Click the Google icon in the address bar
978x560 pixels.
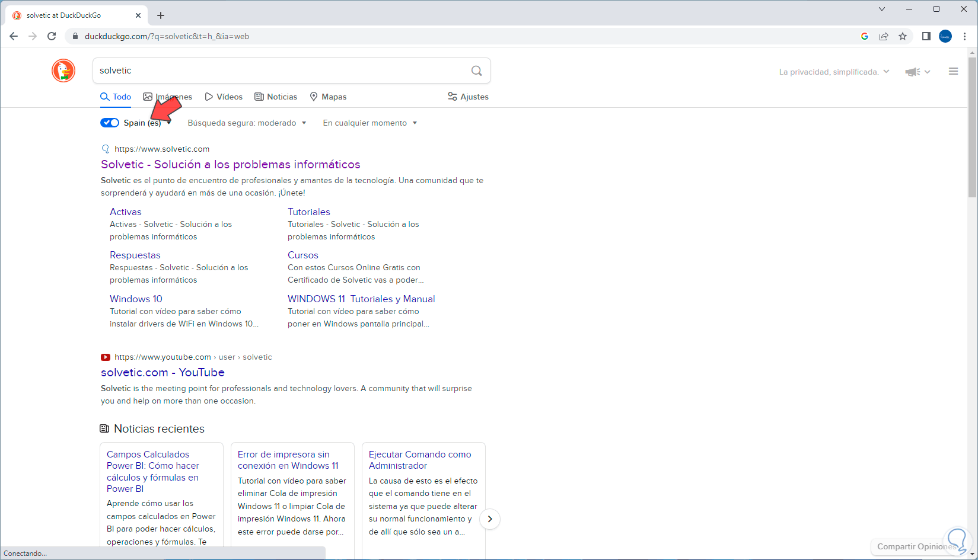865,36
